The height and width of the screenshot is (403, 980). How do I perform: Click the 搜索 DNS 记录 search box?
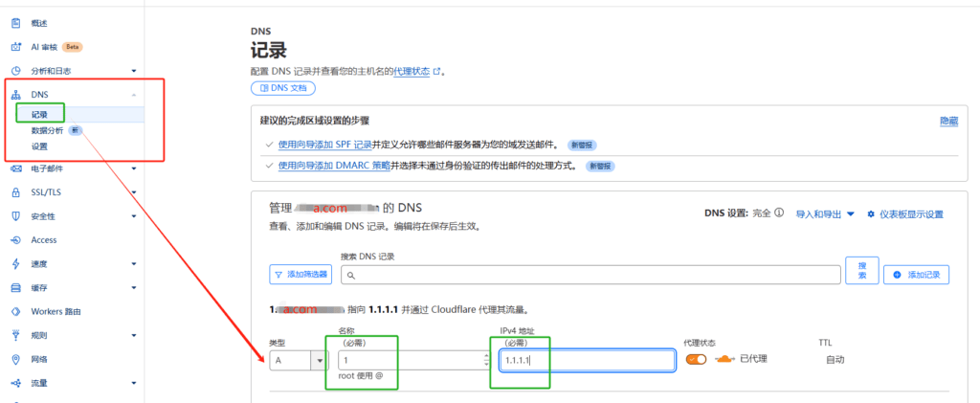pyautogui.click(x=589, y=275)
